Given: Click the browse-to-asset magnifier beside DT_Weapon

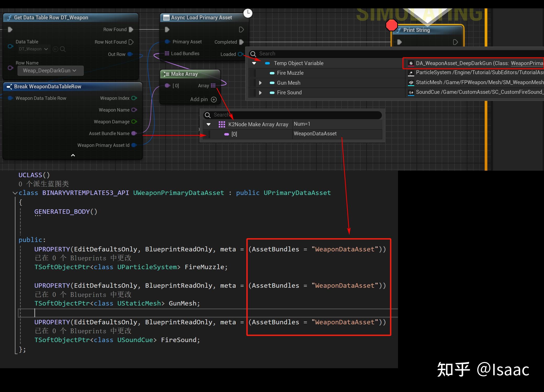Looking at the screenshot, I should (x=63, y=49).
